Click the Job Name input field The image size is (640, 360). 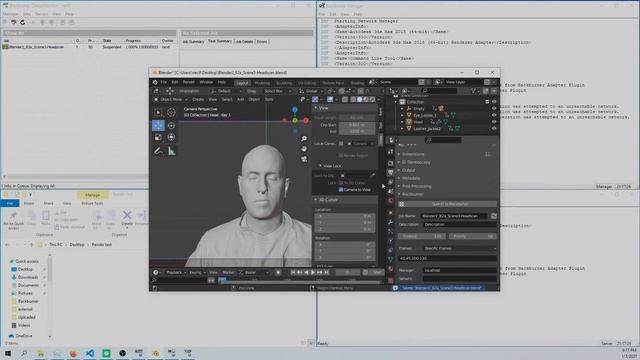coord(454,216)
